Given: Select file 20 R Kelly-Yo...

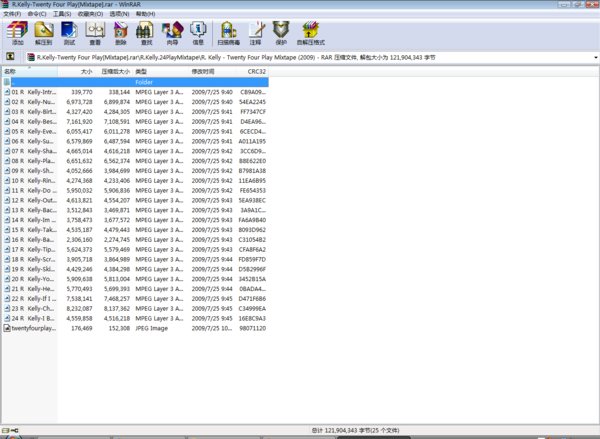Looking at the screenshot, I should click(x=34, y=279).
